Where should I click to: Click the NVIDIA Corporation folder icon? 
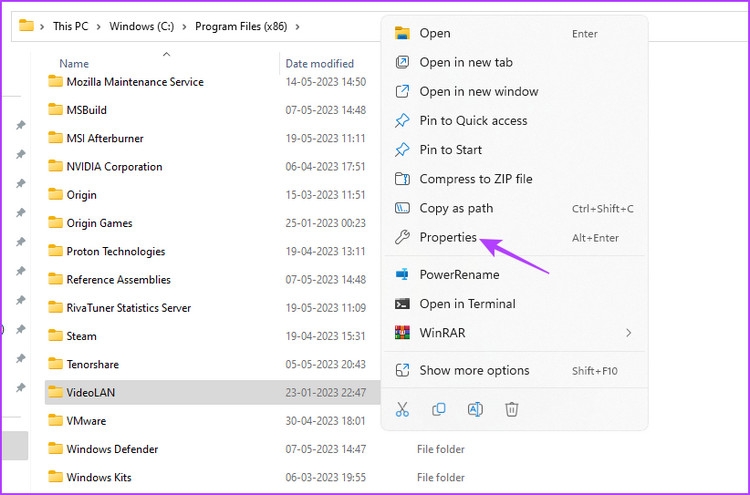pyautogui.click(x=55, y=166)
